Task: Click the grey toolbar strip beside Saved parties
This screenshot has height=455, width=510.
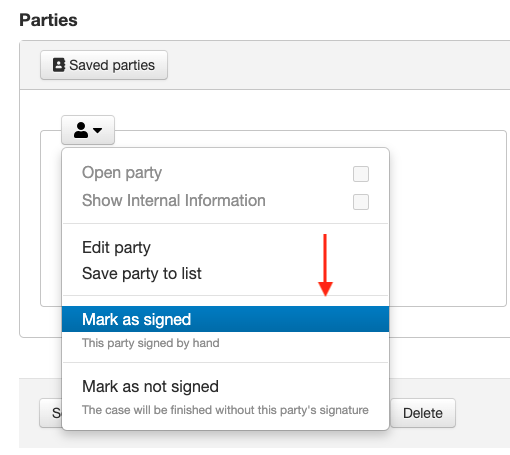Action: (337, 65)
